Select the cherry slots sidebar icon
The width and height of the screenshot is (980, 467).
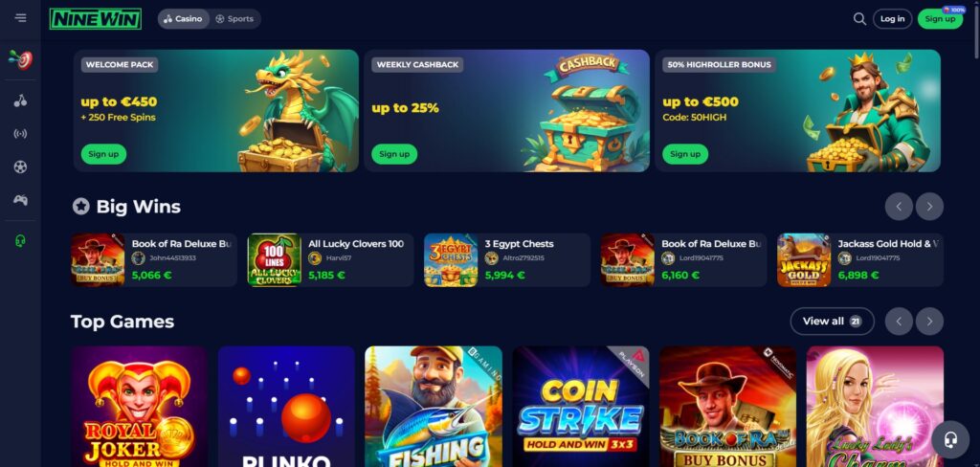[21, 100]
